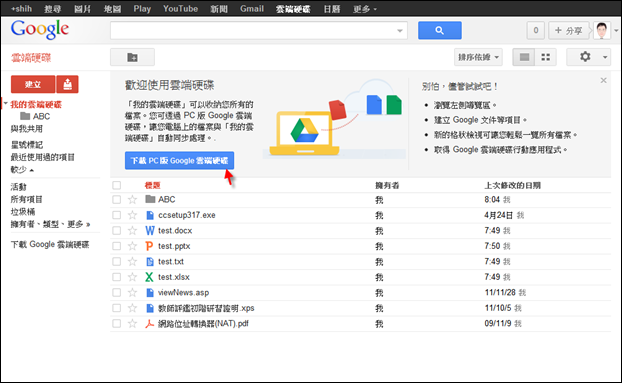
Task: Sort by the 標題 title column header
Action: 152,185
